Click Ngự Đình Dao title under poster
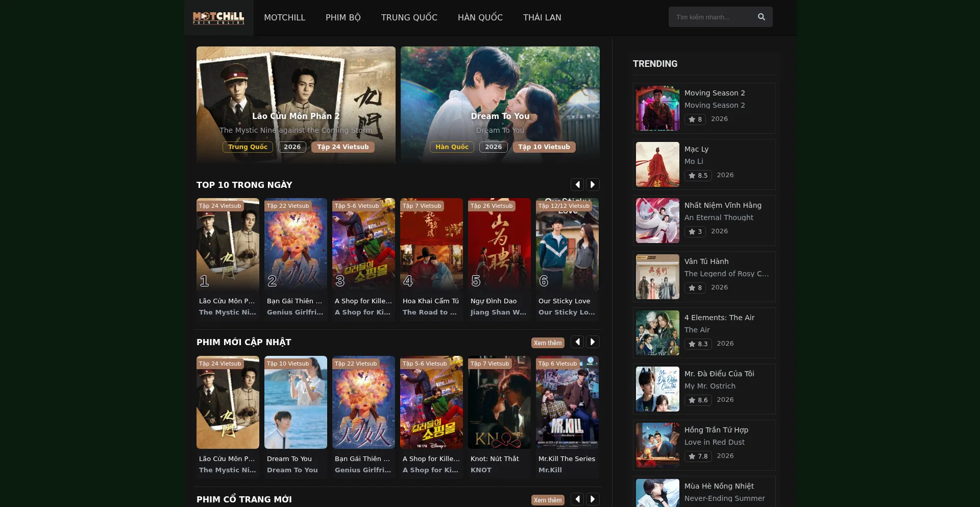This screenshot has width=980, height=507. [494, 301]
